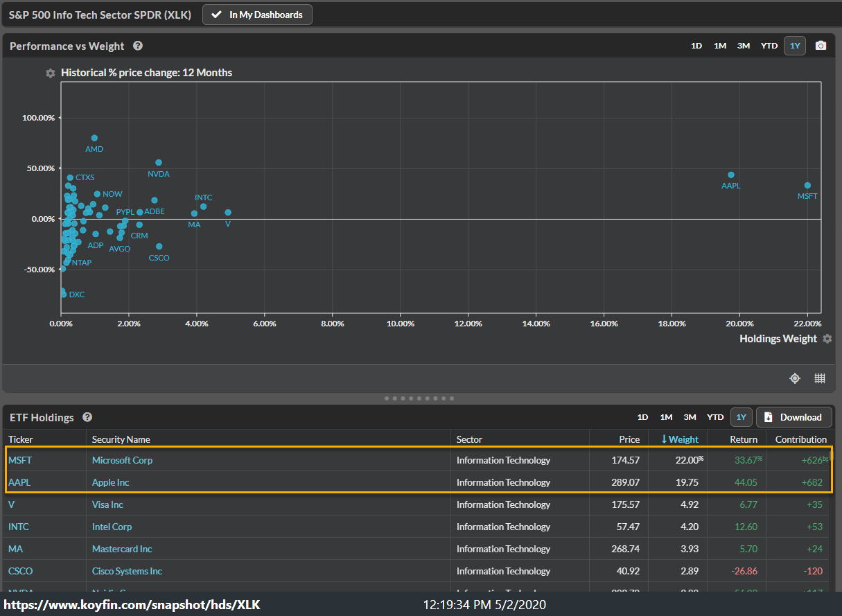Image resolution: width=842 pixels, height=616 pixels.
Task: Click Mastercard Inc security name
Action: 122,549
